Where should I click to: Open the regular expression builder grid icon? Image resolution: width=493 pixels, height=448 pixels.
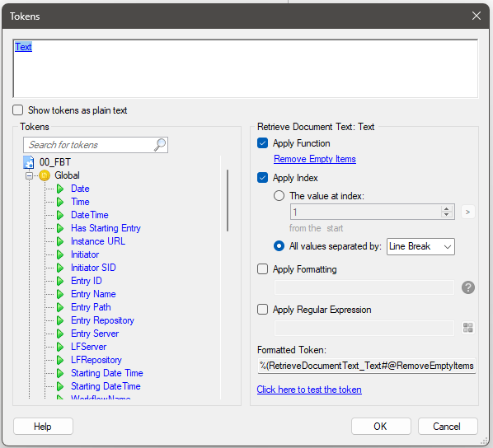(x=467, y=328)
